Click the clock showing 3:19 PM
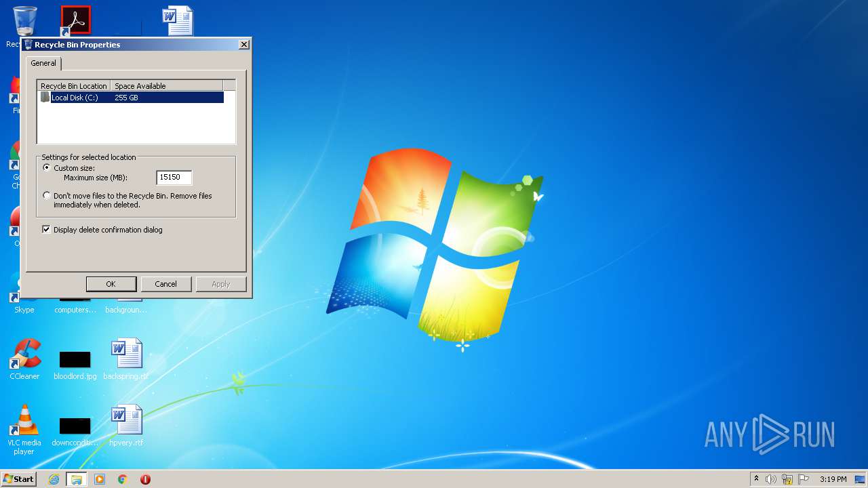This screenshot has width=868, height=488. pos(833,479)
